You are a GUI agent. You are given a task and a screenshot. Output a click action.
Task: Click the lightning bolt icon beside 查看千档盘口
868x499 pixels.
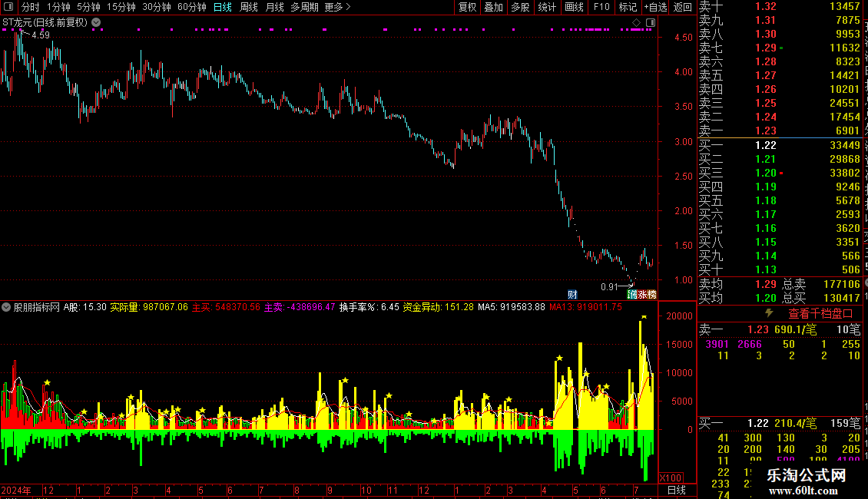[x=769, y=313]
